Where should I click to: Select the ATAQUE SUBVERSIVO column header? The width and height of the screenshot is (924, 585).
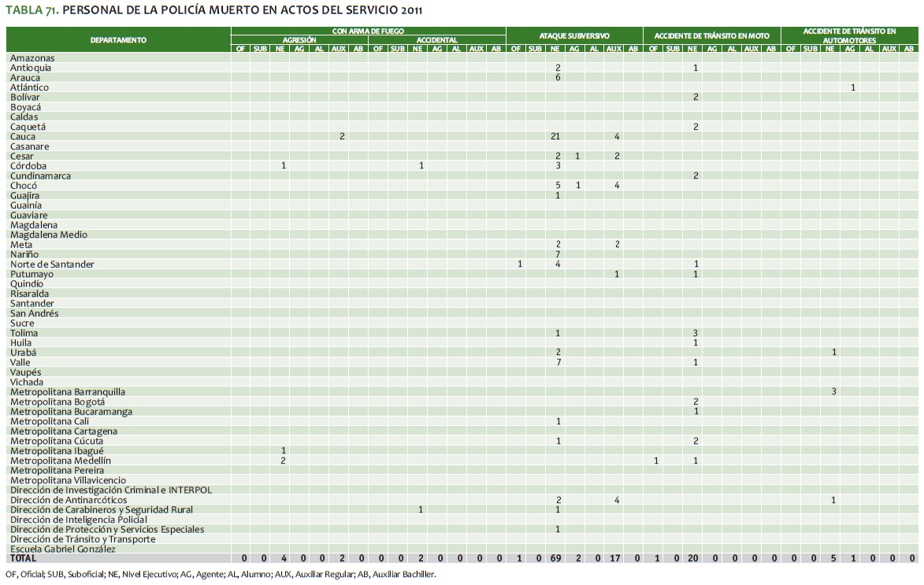point(574,35)
